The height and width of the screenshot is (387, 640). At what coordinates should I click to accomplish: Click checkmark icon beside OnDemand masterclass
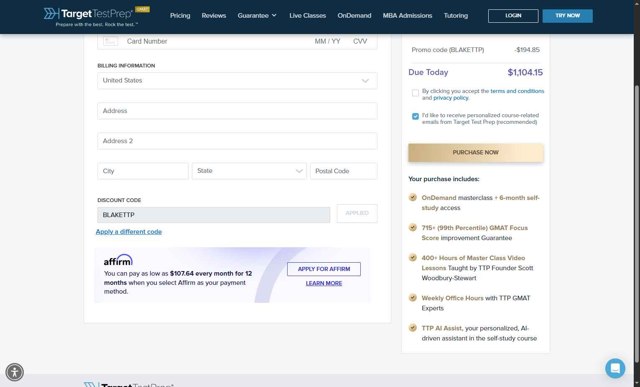point(413,198)
